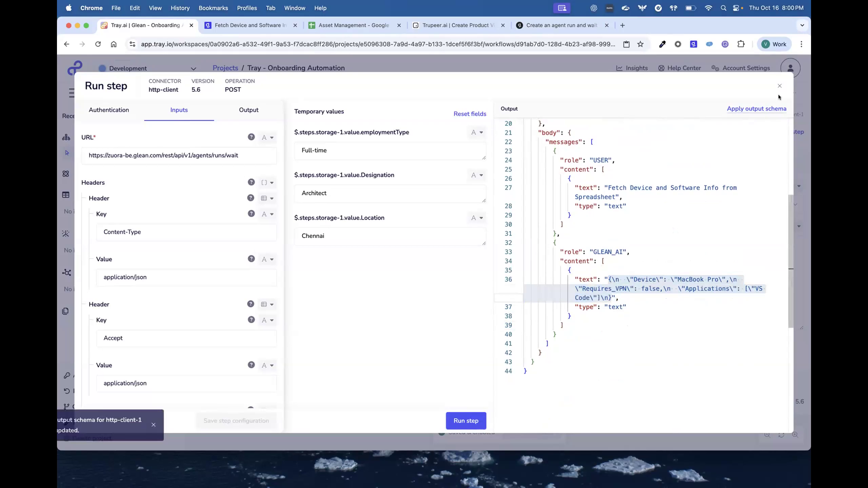Viewport: 868px width, 488px height.
Task: Open Chrome extensions puzzle icon
Action: click(741, 44)
